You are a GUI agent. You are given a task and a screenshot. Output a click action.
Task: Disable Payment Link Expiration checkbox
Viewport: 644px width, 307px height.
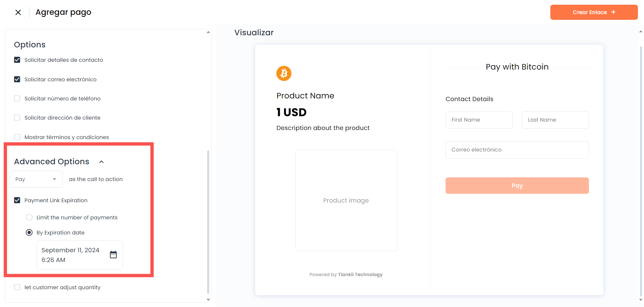[17, 200]
